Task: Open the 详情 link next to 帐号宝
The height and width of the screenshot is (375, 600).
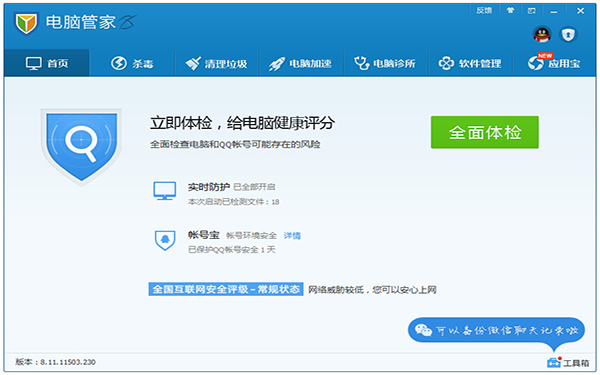Action: 292,236
